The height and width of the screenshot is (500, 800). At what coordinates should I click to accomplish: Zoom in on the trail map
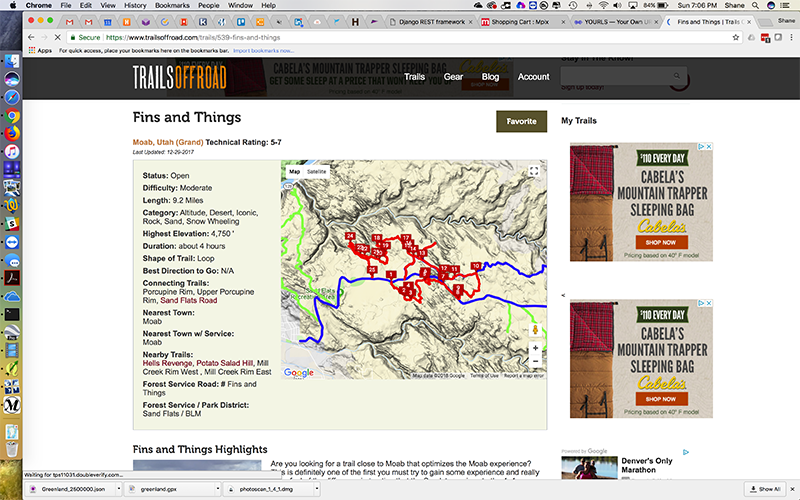point(535,348)
